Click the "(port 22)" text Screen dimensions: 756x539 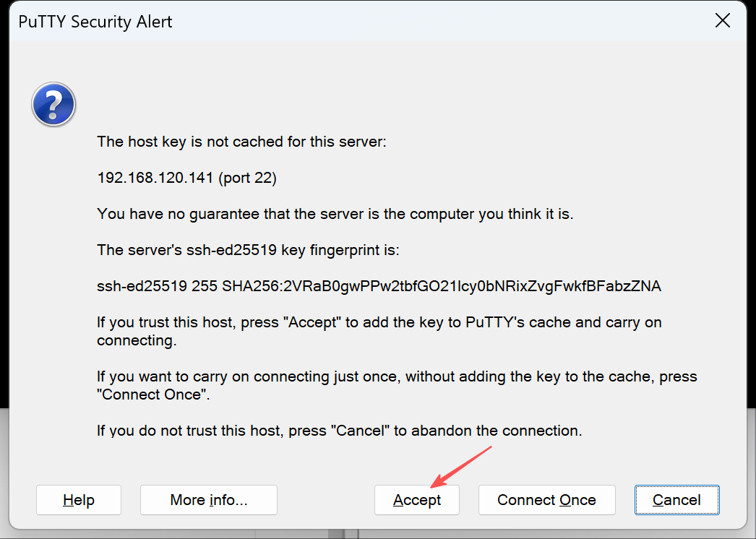[248, 178]
